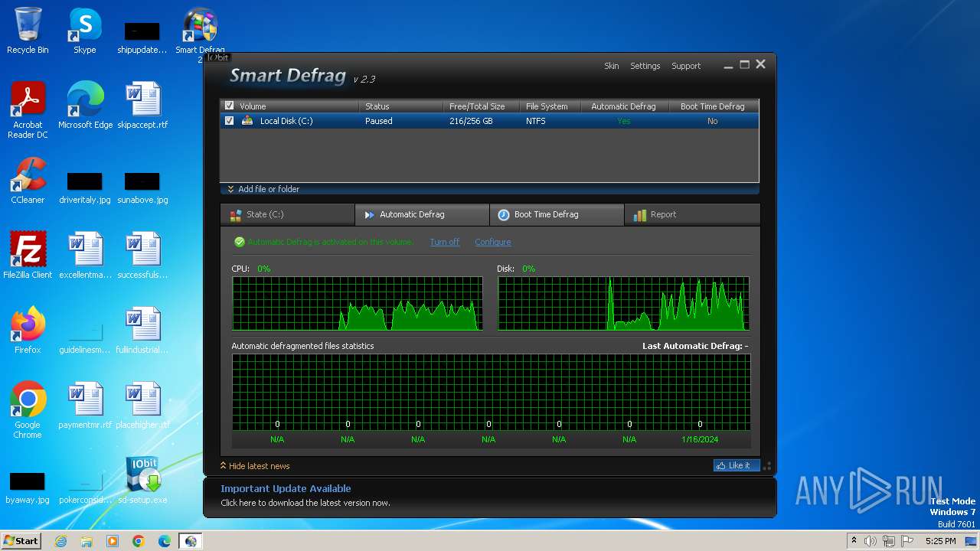Sort by Free/Total Size column header
This screenshot has width=980, height=551.
click(x=481, y=106)
